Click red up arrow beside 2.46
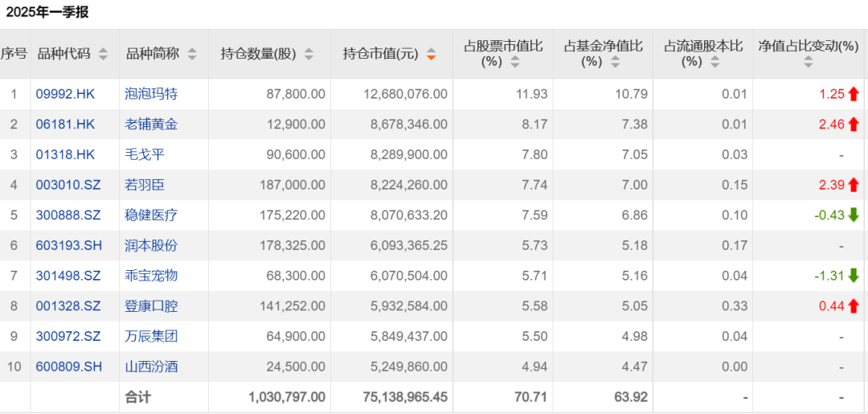This screenshot has width=868, height=414. tap(853, 124)
